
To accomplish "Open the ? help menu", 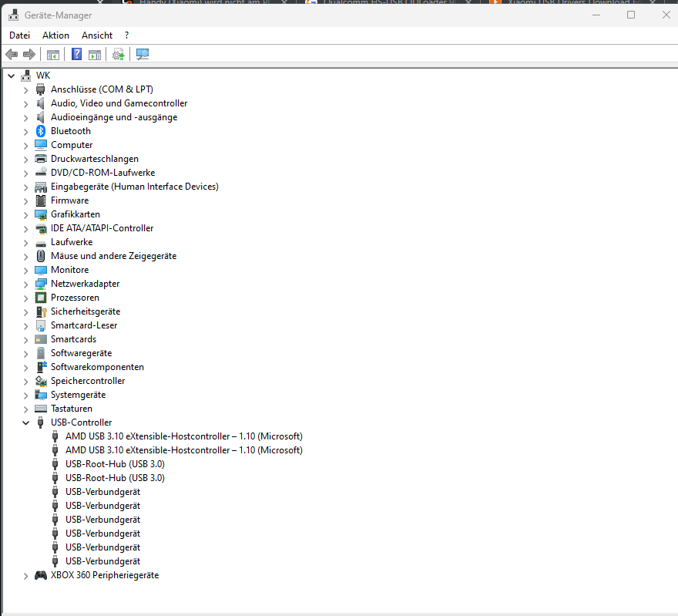I will [x=126, y=35].
